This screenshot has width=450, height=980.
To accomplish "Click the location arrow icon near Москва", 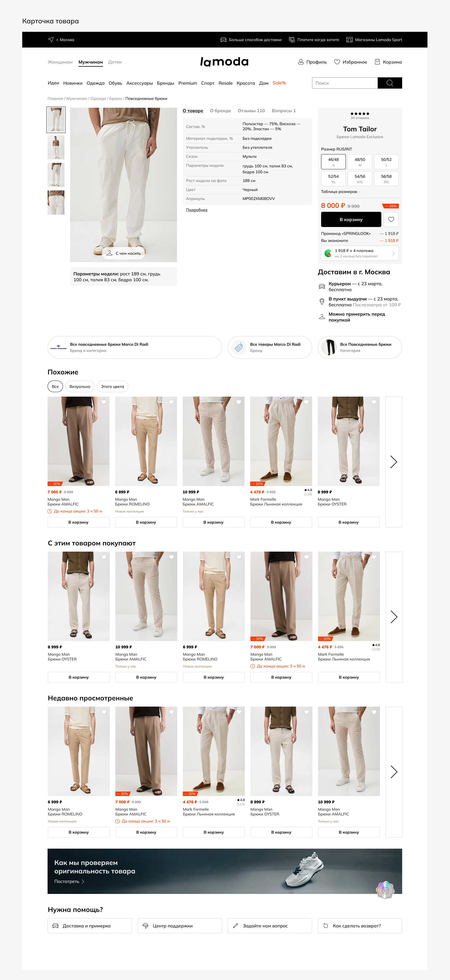I will 51,40.
